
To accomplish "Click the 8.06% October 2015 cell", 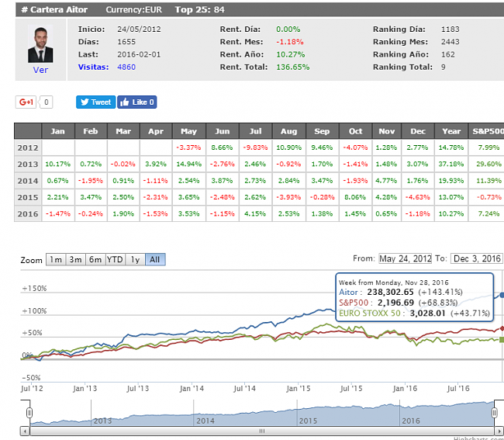I will point(355,197).
